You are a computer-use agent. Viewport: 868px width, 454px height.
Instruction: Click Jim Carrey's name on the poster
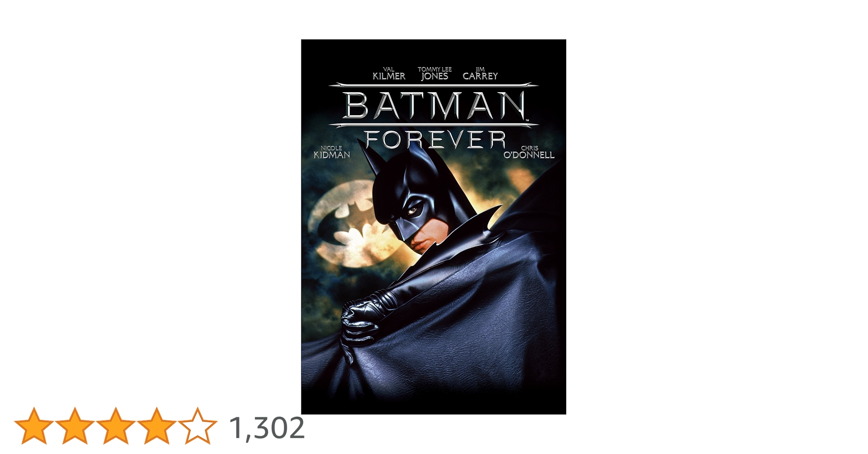(x=480, y=74)
